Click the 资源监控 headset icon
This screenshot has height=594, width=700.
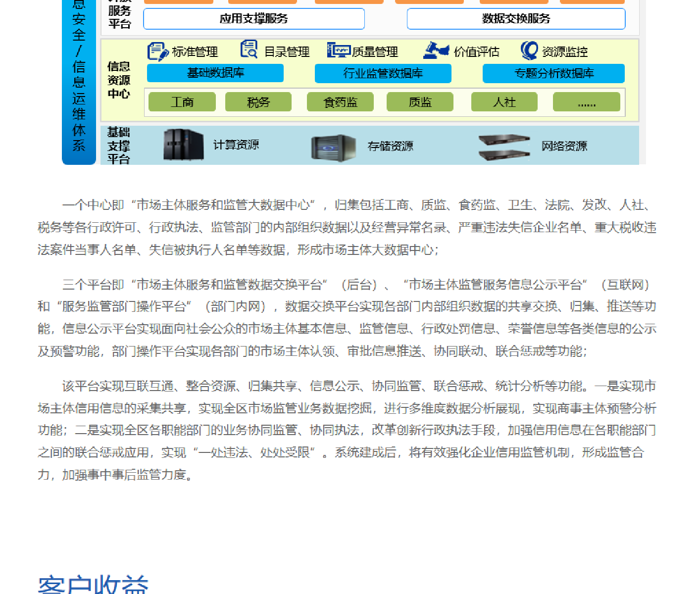pyautogui.click(x=529, y=50)
